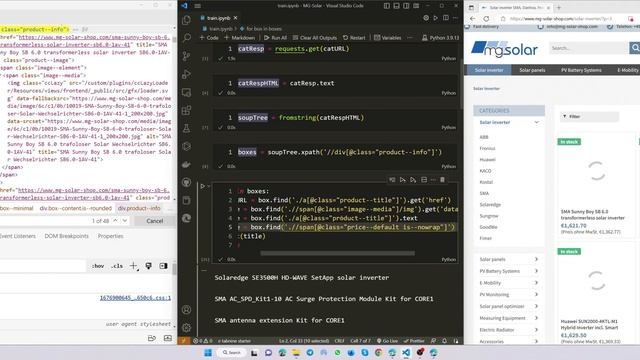Viewport: 640px width, 360px height.
Task: Run the active for-loop cell
Action: click(202, 186)
